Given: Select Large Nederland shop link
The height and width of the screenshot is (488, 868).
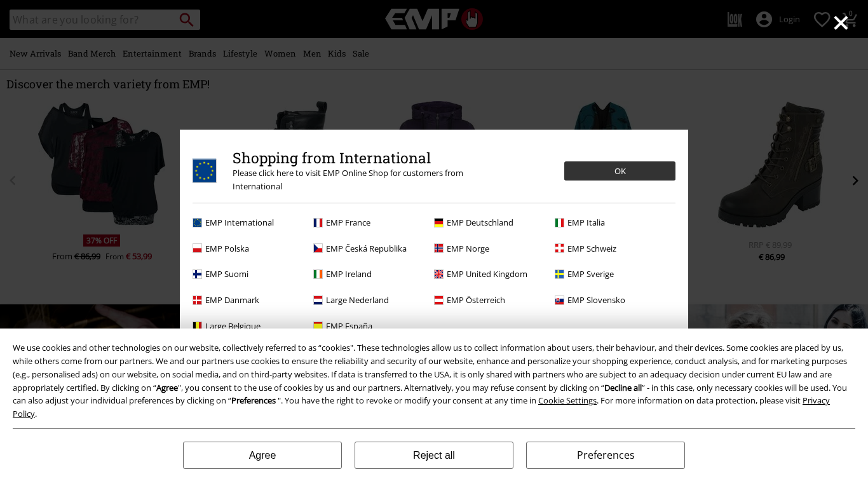Looking at the screenshot, I should (x=357, y=300).
